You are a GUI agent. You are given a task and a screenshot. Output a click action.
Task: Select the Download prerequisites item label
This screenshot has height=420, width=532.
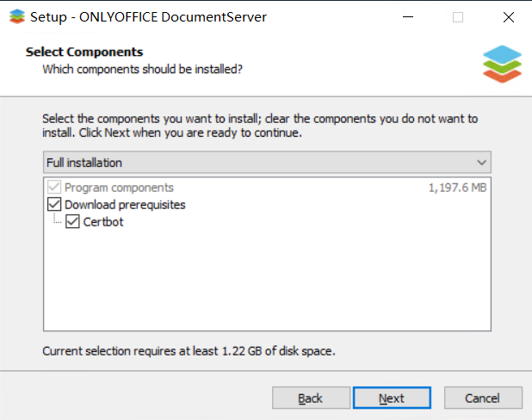click(x=125, y=205)
